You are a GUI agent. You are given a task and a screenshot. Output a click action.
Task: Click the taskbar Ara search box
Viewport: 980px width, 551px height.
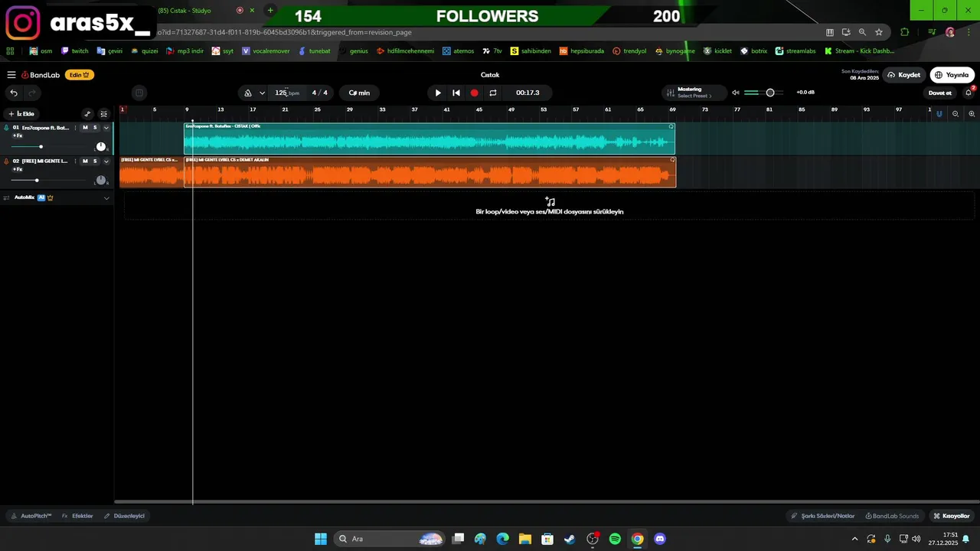pos(390,539)
